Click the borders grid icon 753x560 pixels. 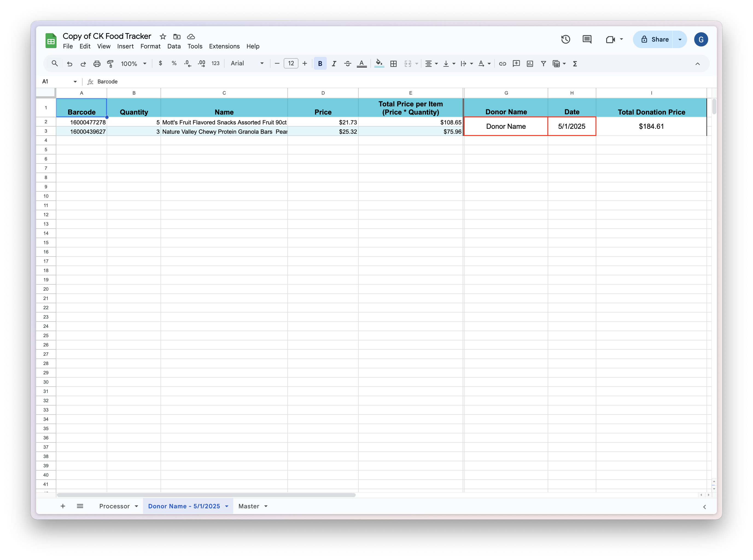coord(393,63)
